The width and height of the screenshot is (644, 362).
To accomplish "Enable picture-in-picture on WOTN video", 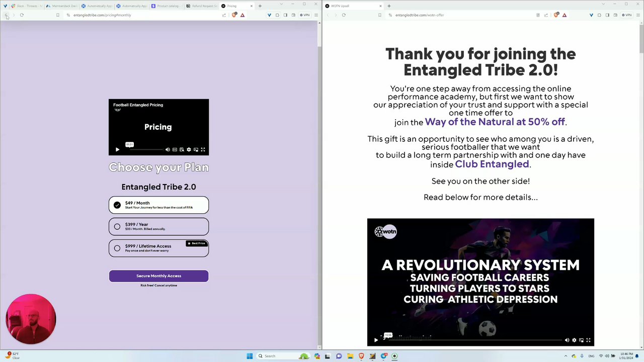I will pyautogui.click(x=581, y=340).
